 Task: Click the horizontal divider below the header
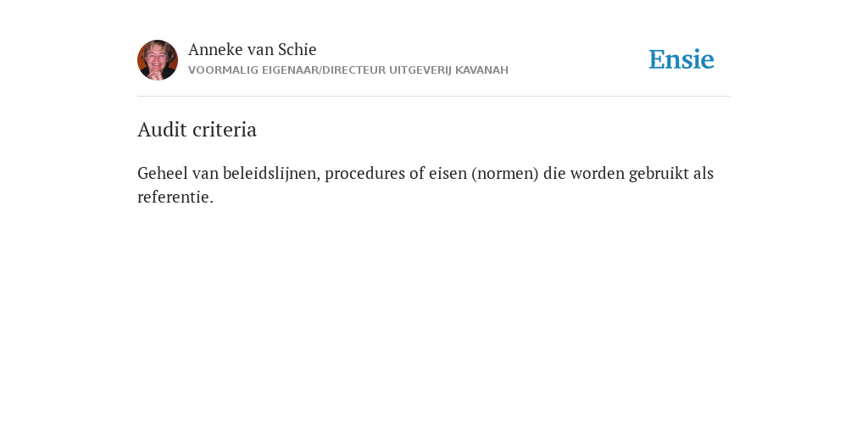(x=434, y=97)
